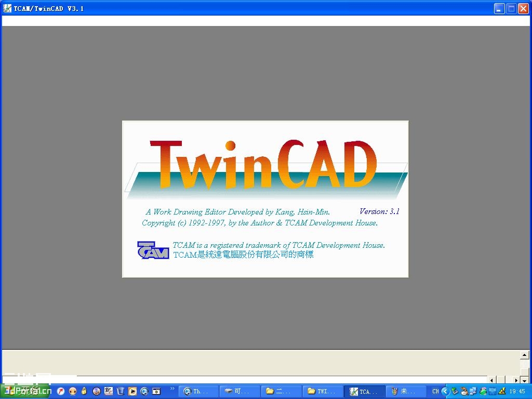Viewport: 532px width, 399px height.
Task: Click the network computers tray icon
Action: [x=473, y=391]
